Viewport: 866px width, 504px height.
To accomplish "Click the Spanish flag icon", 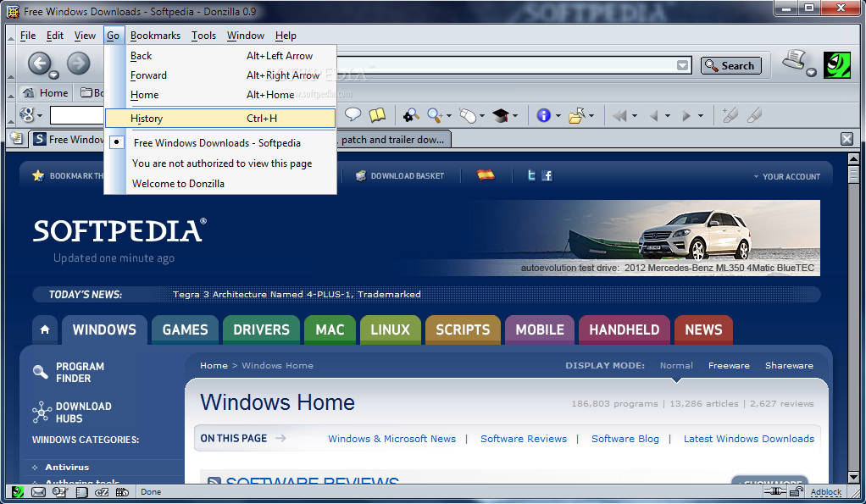I will tap(486, 175).
